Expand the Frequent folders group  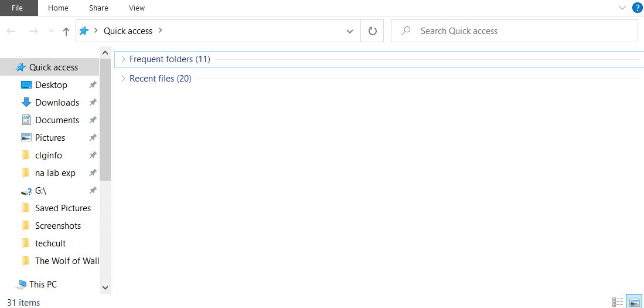pyautogui.click(x=123, y=59)
